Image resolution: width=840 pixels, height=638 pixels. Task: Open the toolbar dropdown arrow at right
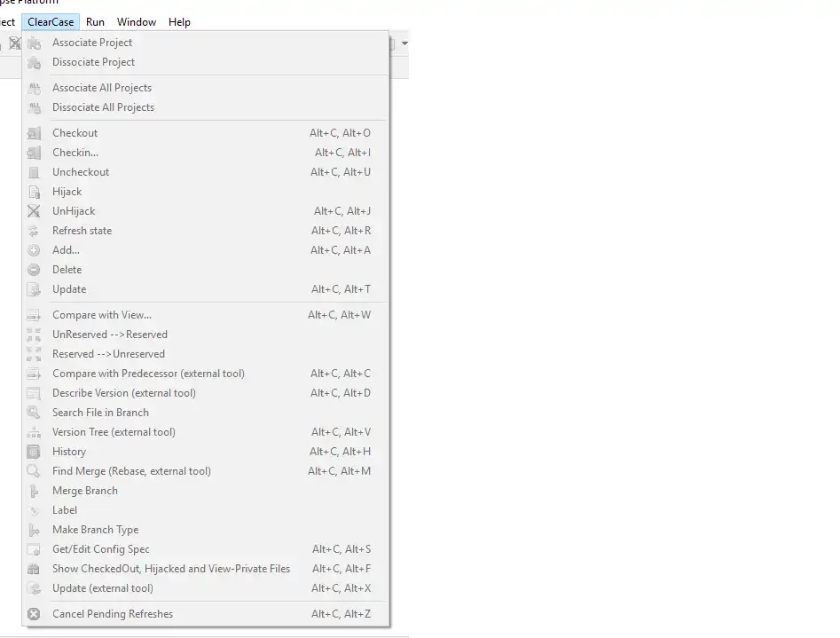click(404, 43)
